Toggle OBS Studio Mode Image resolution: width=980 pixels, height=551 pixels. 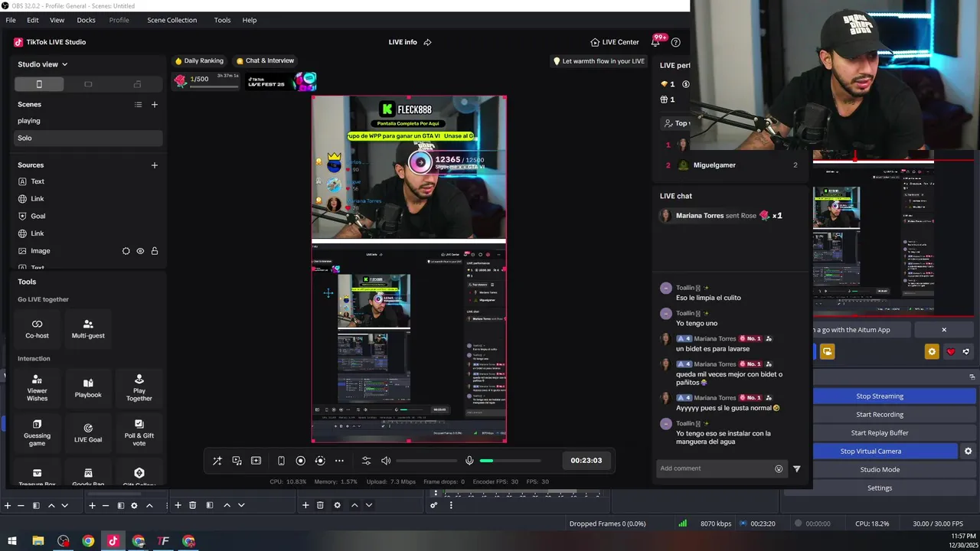[x=880, y=470]
